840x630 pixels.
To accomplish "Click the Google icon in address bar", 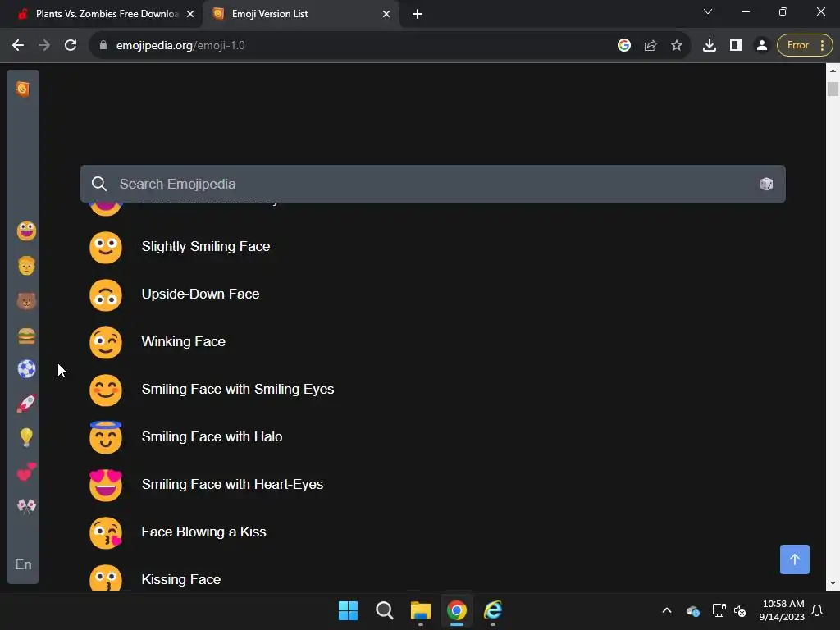I will (624, 46).
